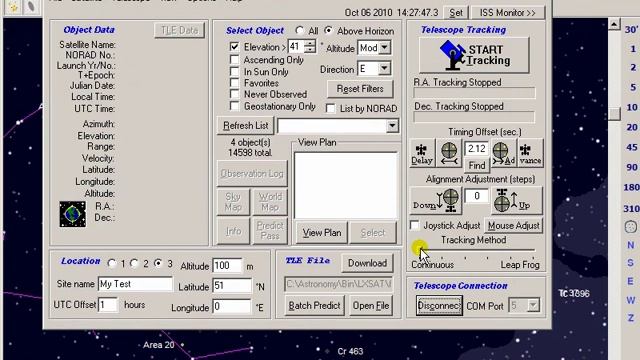This screenshot has width=640, height=360.
Task: Click the UTC Offset input field
Action: 108,305
